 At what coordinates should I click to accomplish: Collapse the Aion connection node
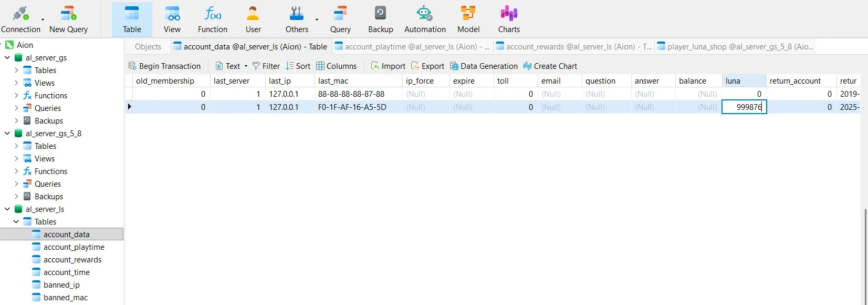[2, 45]
